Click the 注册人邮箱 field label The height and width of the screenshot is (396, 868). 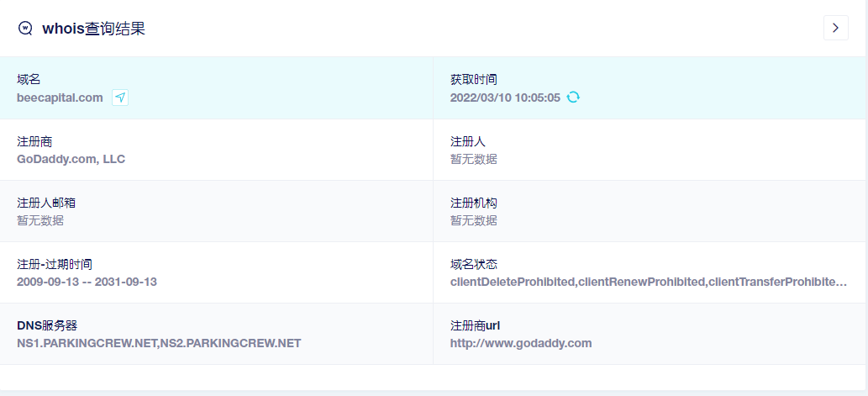[46, 203]
